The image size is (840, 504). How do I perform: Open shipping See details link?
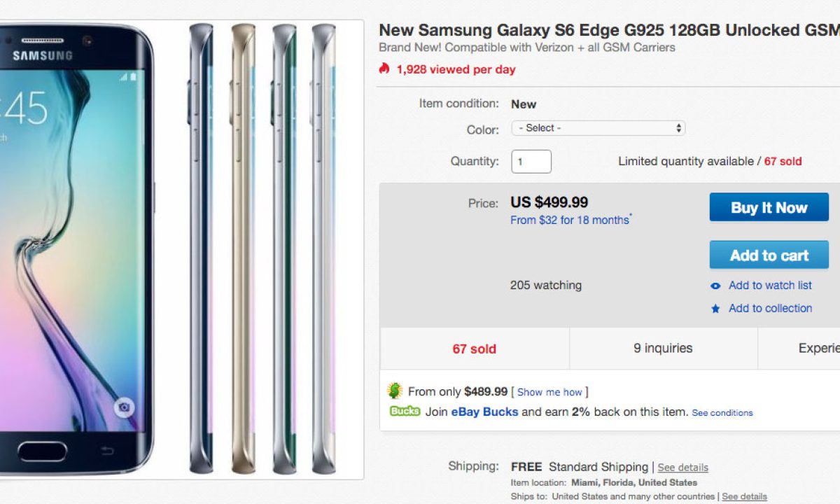click(x=682, y=468)
